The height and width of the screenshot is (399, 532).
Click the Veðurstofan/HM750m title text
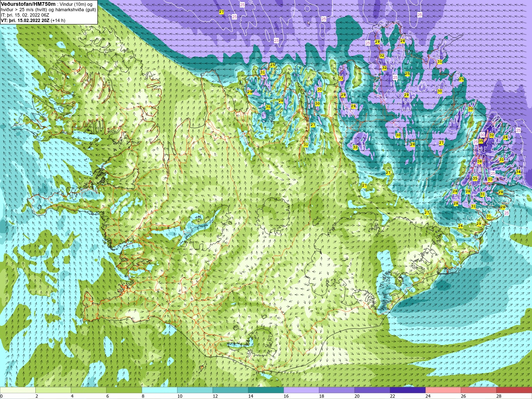click(x=28, y=4)
